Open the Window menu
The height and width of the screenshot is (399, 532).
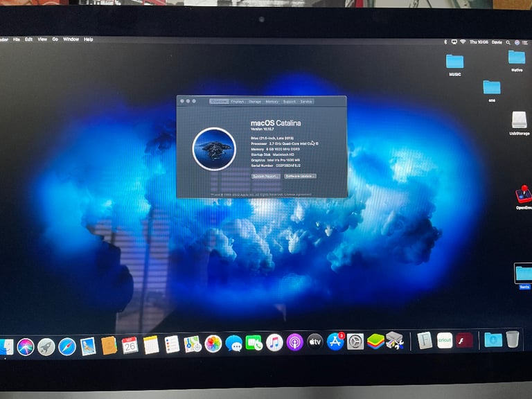[x=71, y=39]
